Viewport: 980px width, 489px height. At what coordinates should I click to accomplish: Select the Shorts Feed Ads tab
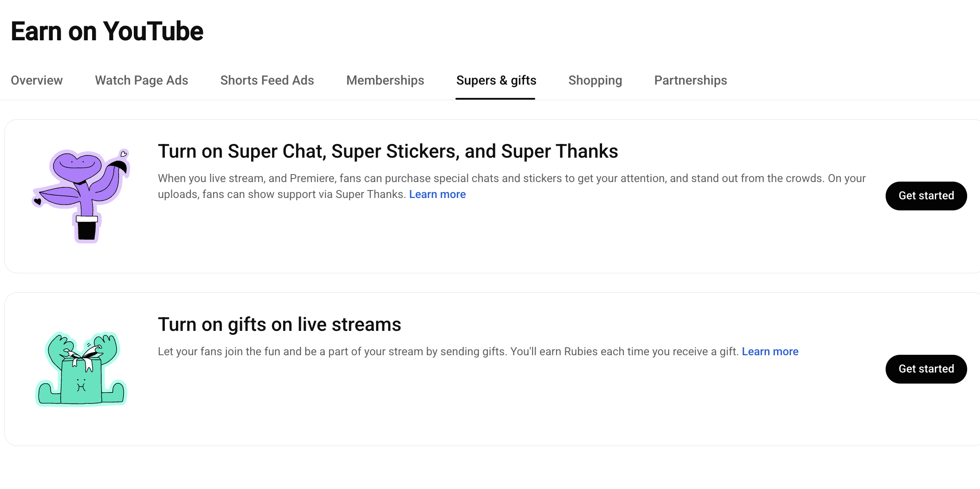click(267, 80)
